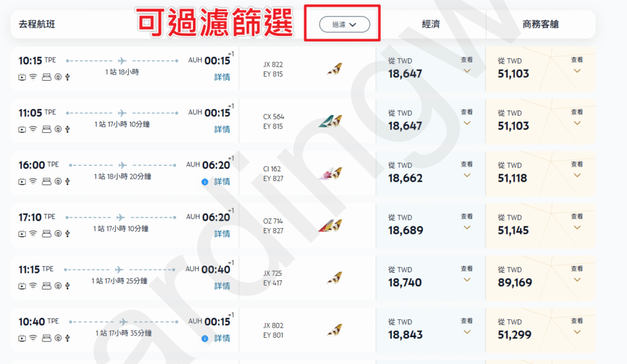Click the USB power icon on 17:10 flight
This screenshot has height=364, width=627.
tap(67, 234)
